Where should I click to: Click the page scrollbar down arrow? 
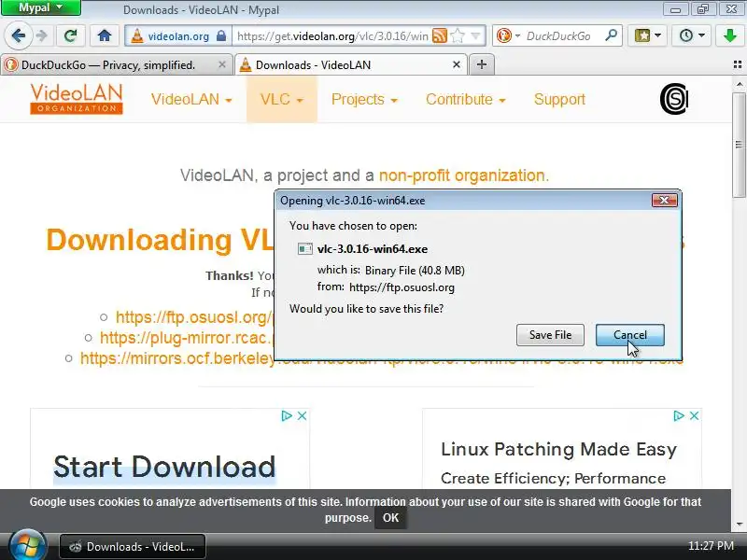(x=740, y=525)
